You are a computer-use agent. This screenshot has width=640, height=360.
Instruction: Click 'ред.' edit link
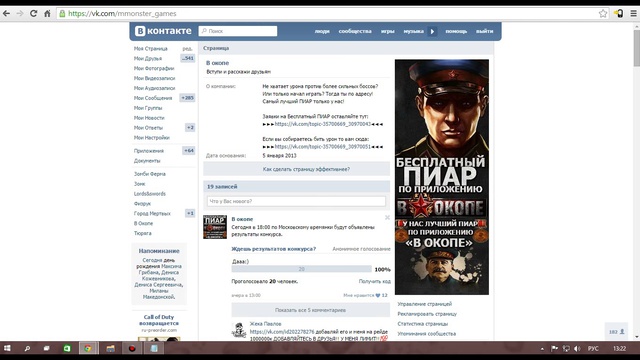click(187, 49)
